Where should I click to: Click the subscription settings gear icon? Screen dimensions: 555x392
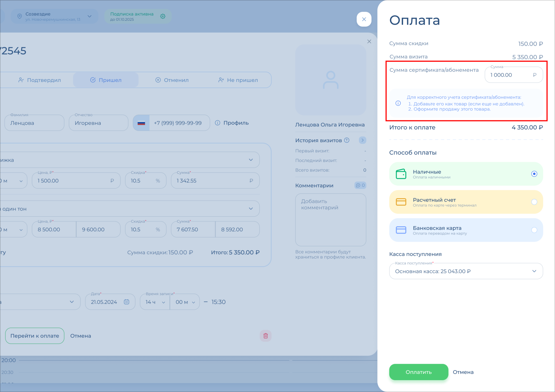click(x=163, y=16)
